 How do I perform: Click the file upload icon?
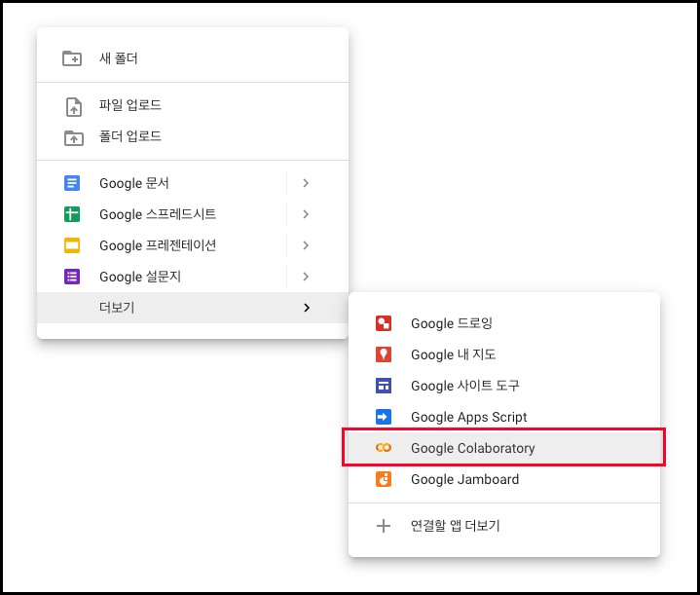point(74,107)
